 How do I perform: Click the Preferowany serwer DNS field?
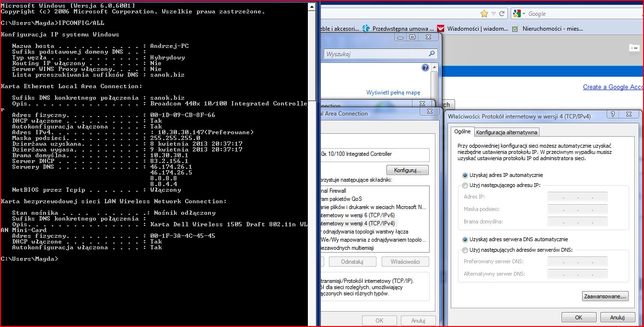pyautogui.click(x=577, y=262)
